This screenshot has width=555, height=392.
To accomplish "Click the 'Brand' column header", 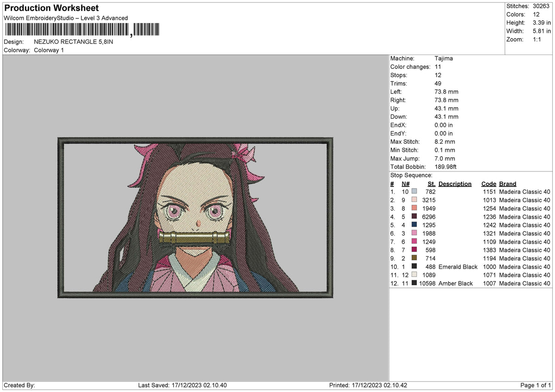I will [507, 184].
